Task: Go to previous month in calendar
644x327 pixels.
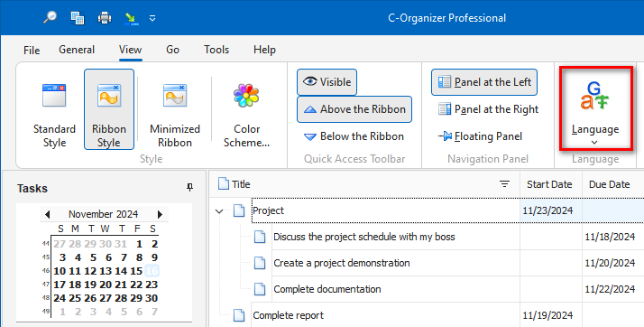Action: (47, 214)
